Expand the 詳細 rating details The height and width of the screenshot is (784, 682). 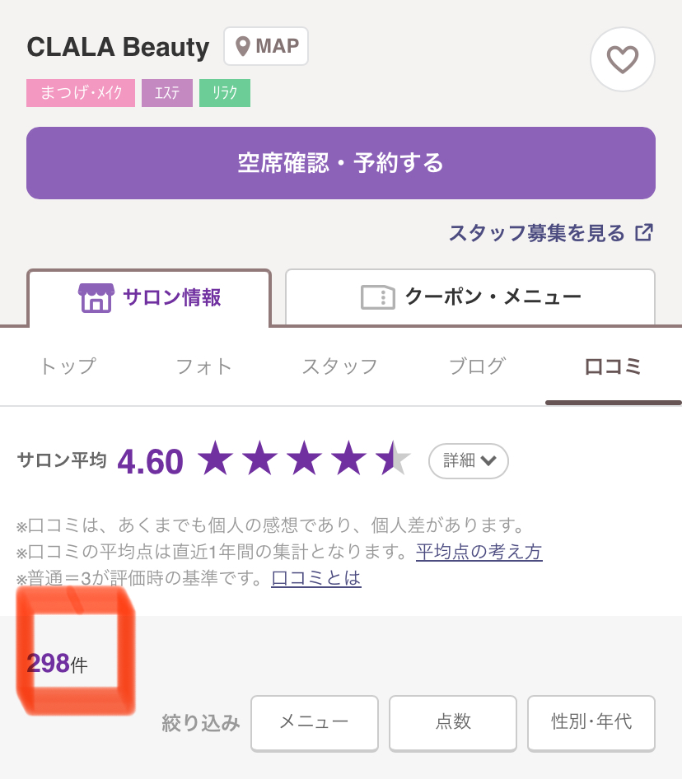tap(469, 460)
